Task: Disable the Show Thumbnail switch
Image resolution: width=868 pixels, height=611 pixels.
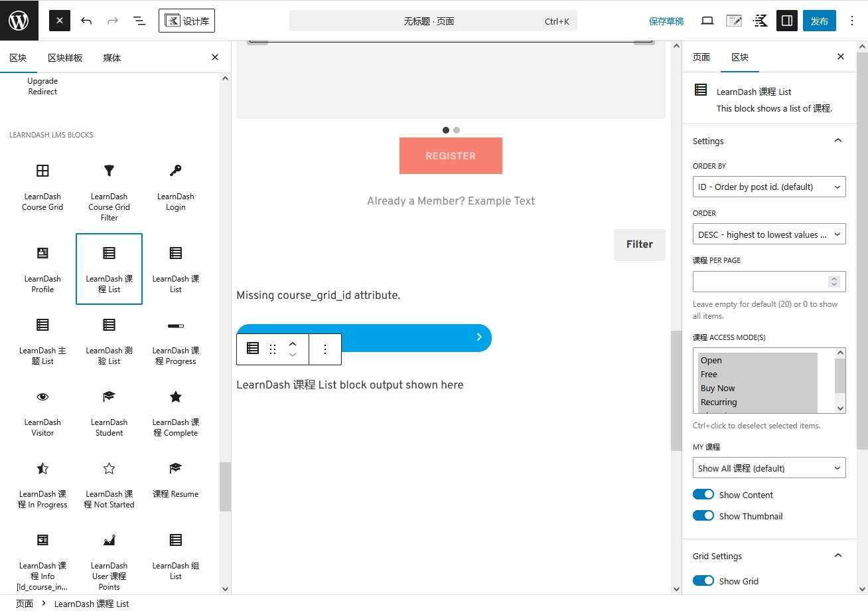Action: 703,516
